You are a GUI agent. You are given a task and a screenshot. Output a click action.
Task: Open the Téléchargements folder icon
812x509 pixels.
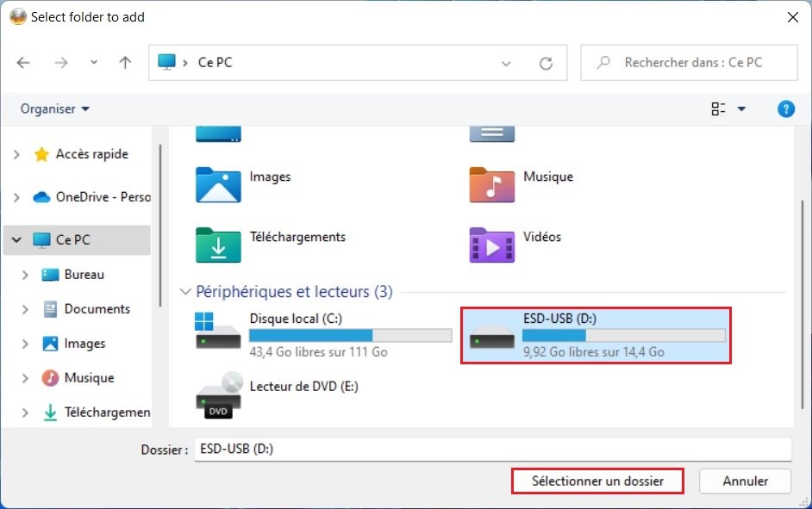click(217, 245)
